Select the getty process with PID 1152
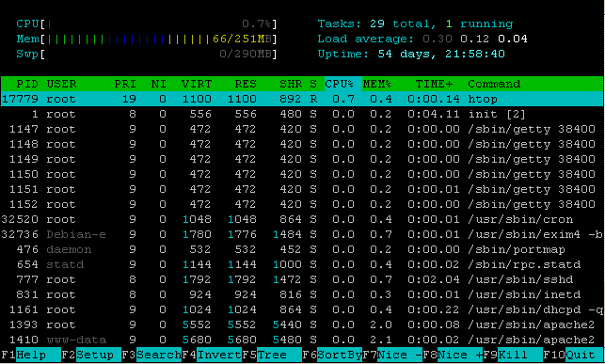 (x=302, y=204)
